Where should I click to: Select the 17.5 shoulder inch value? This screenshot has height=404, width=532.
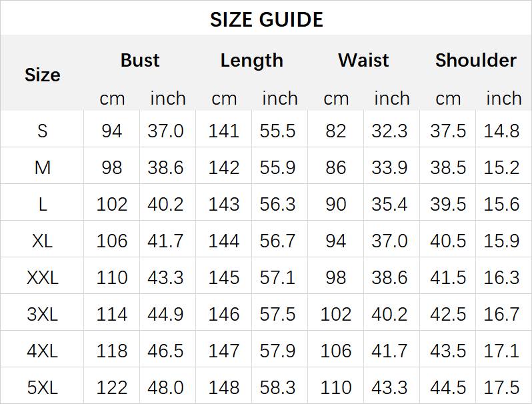pyautogui.click(x=501, y=387)
